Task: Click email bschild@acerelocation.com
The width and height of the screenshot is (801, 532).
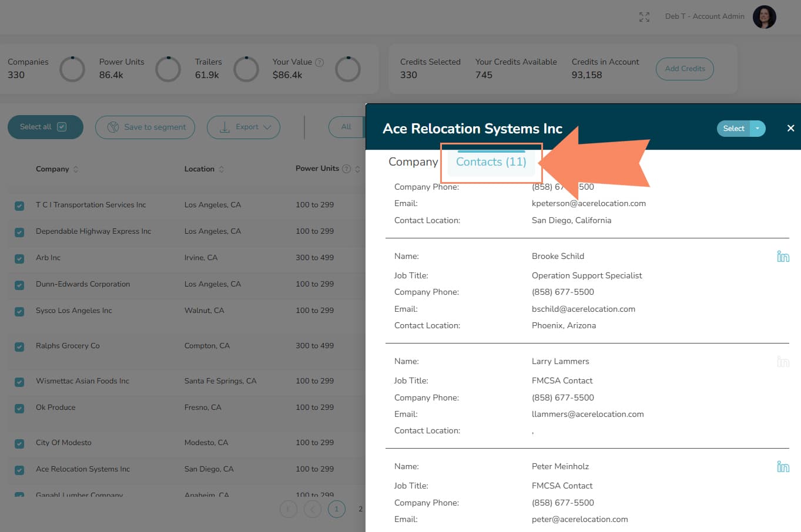Action: click(584, 309)
